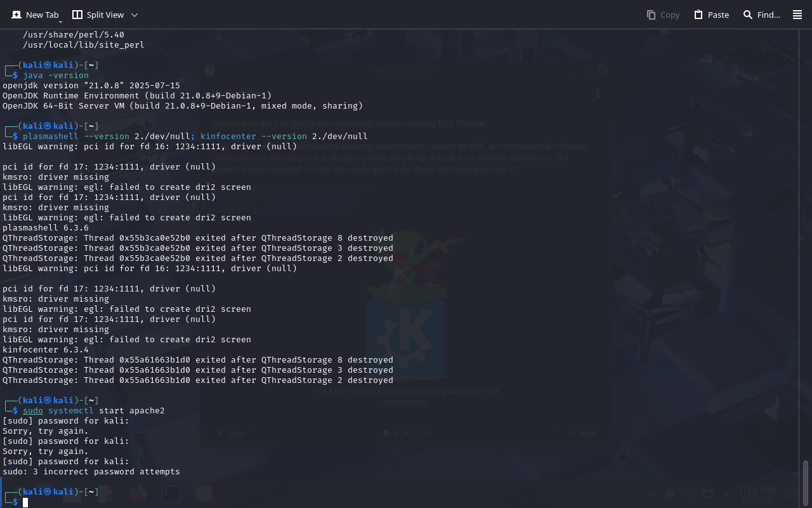This screenshot has height=508, width=812.
Task: Open search with the Find... button
Action: (761, 15)
